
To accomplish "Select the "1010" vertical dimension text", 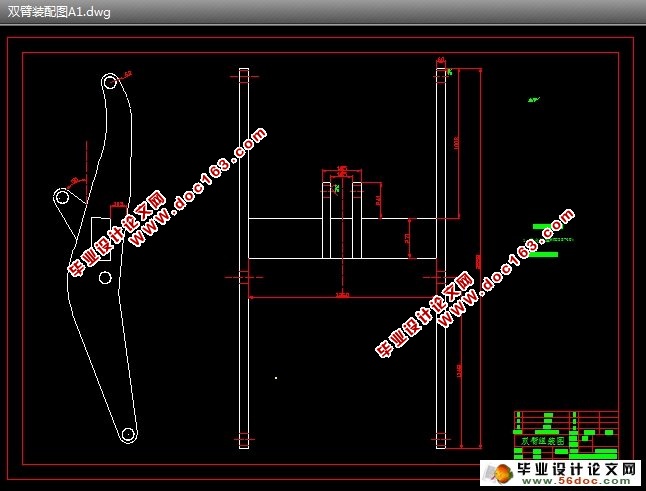I will (456, 143).
